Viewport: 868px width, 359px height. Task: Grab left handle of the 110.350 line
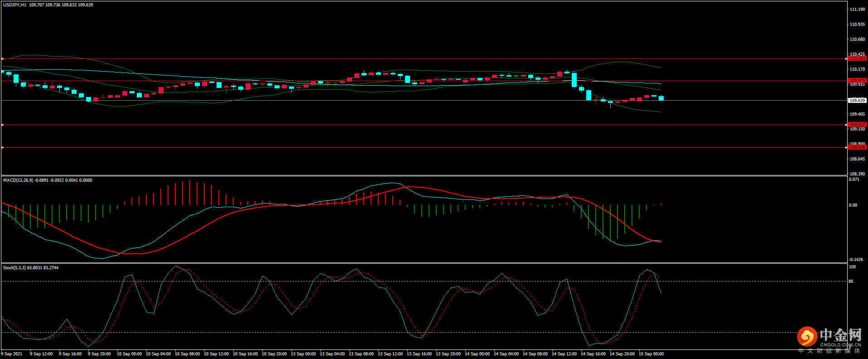pyautogui.click(x=2, y=58)
